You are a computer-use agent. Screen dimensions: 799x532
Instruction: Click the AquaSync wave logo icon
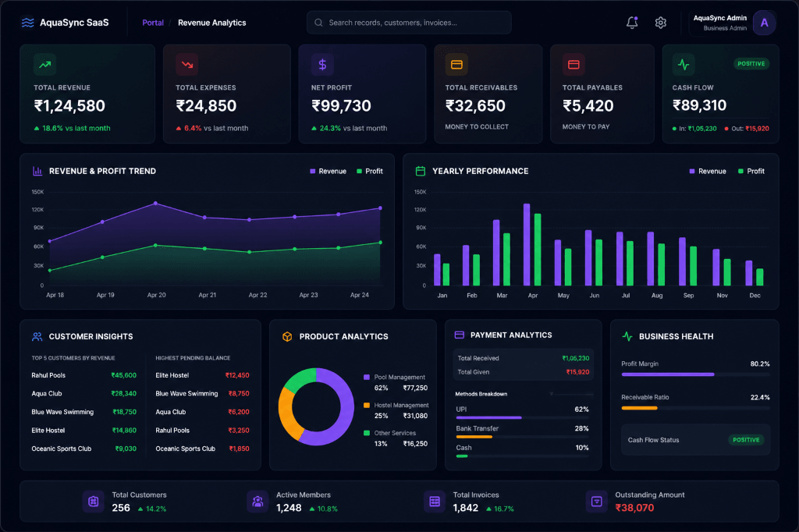pyautogui.click(x=27, y=23)
